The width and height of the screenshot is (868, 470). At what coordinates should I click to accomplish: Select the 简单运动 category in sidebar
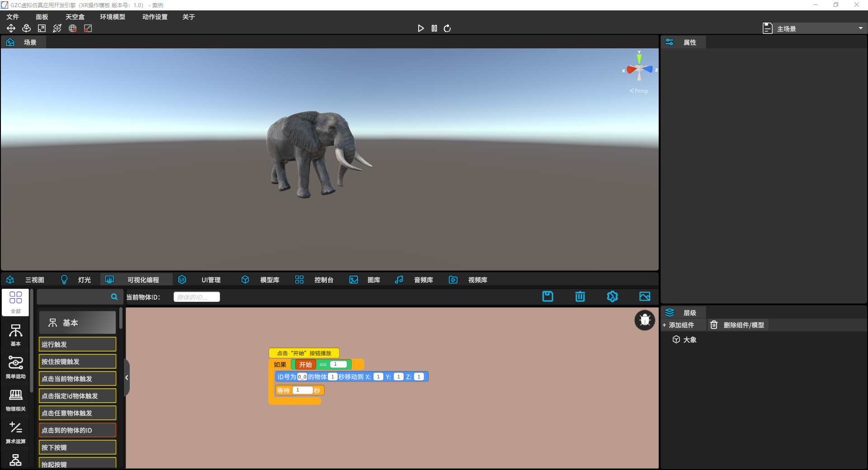pyautogui.click(x=15, y=367)
